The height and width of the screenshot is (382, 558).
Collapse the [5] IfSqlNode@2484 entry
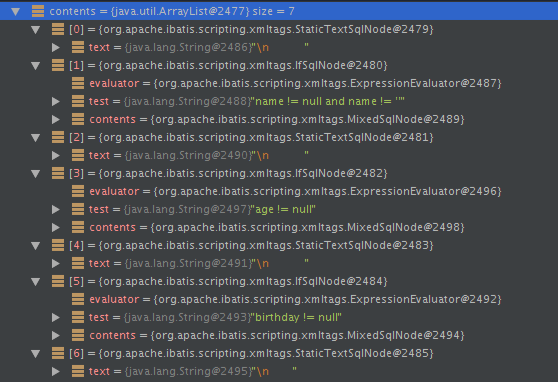click(36, 282)
